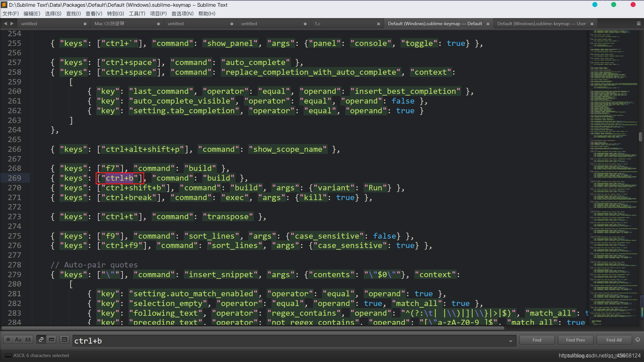644x362 pixels.
Task: Open the 帮助(H) menu
Action: pos(207,14)
